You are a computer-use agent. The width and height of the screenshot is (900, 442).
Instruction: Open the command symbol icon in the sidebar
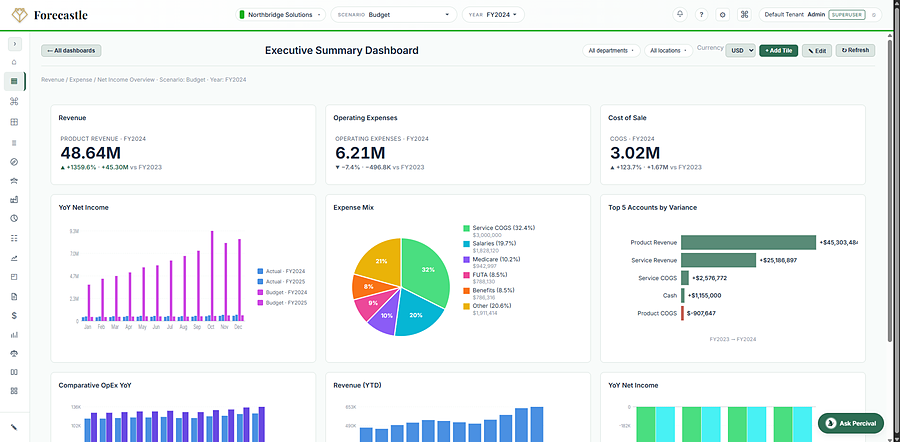point(14,102)
